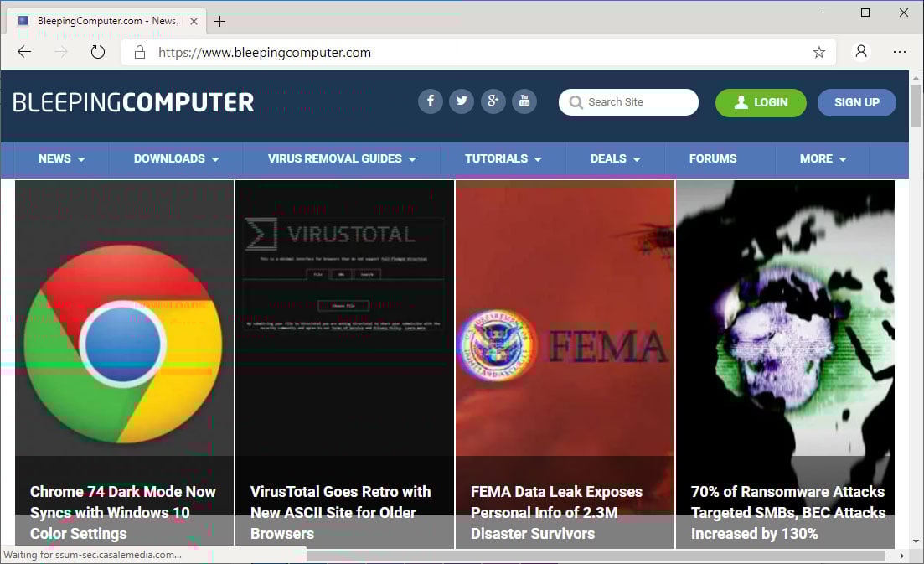Toggle the bookmark star for this page
The height and width of the screenshot is (564, 924).
click(x=818, y=51)
